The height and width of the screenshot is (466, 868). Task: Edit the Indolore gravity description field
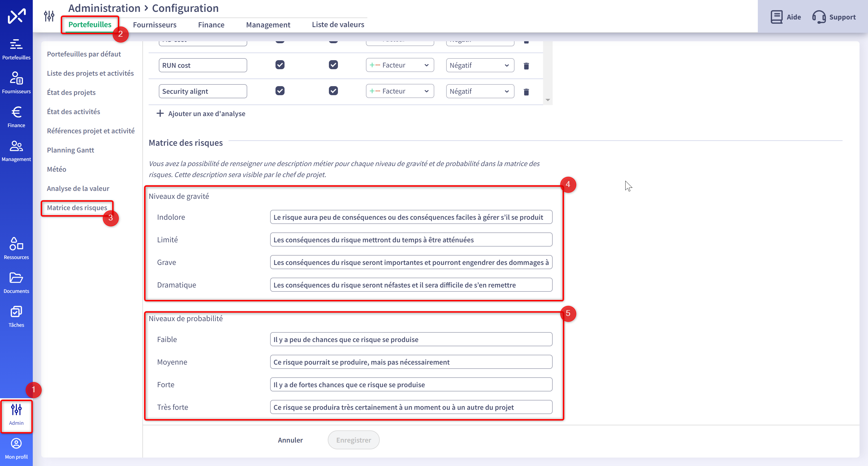(411, 217)
